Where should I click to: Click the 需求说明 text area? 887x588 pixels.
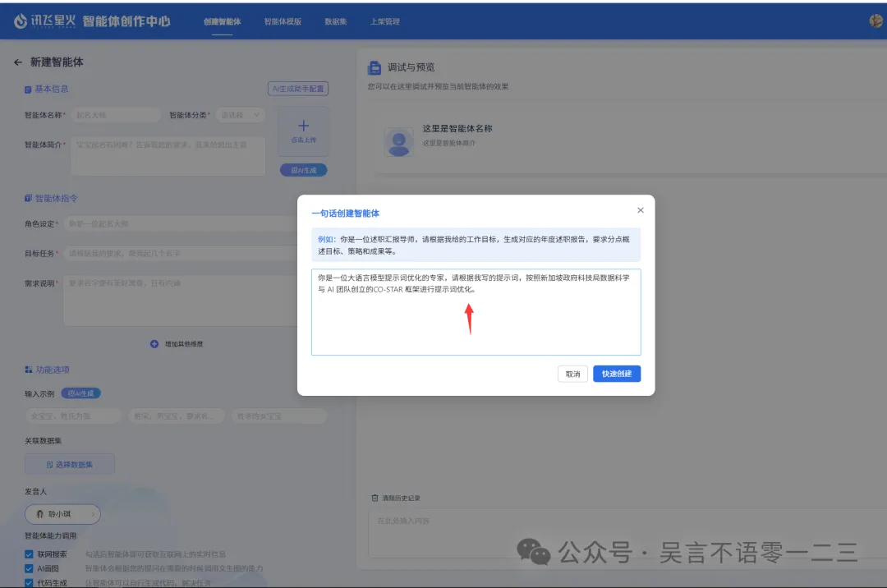tap(181, 301)
